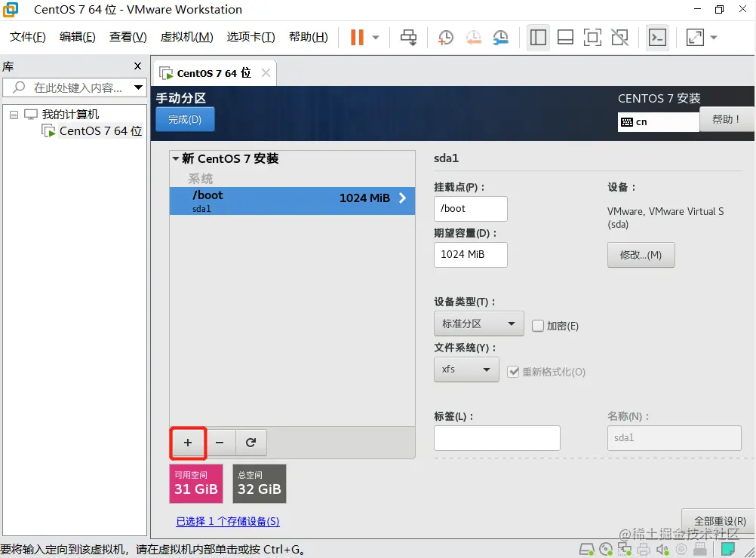756x558 pixels.
Task: Click the CD/DVD device status icon
Action: [606, 549]
